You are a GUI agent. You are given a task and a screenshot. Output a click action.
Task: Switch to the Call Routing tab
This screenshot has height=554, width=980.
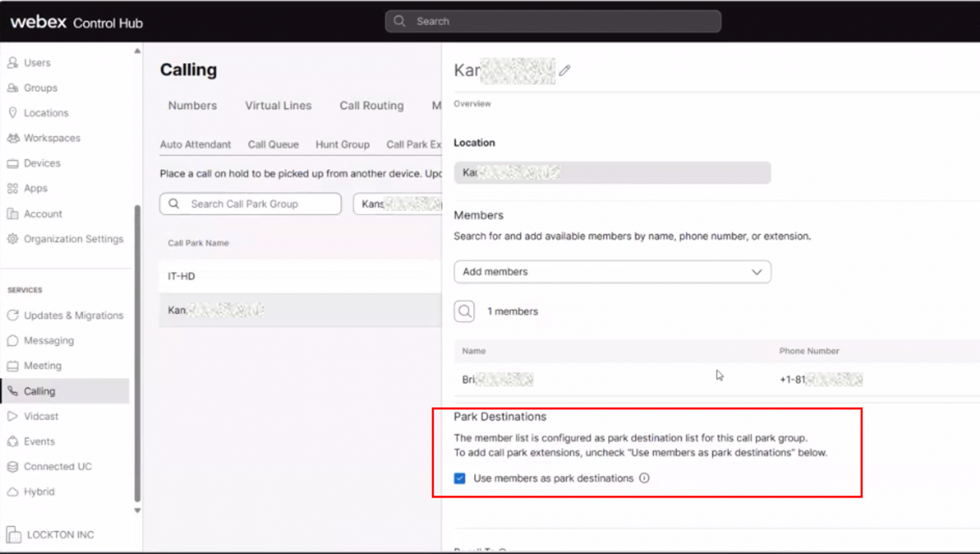click(371, 105)
